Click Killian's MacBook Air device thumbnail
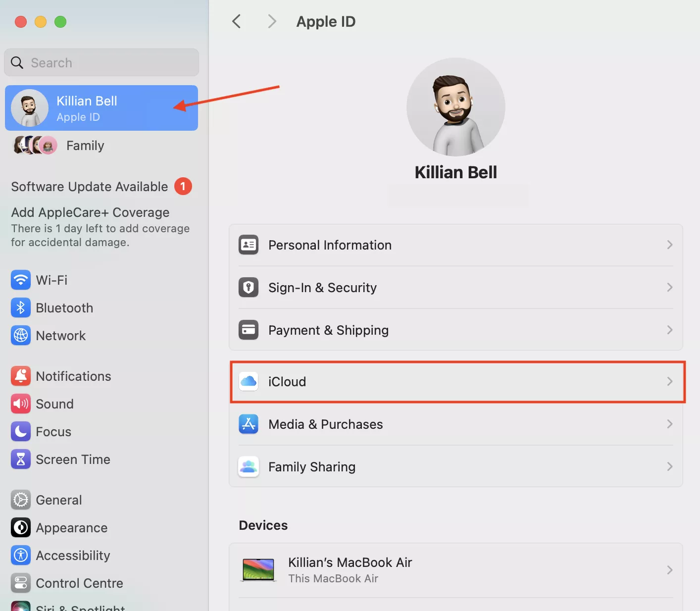 click(258, 570)
